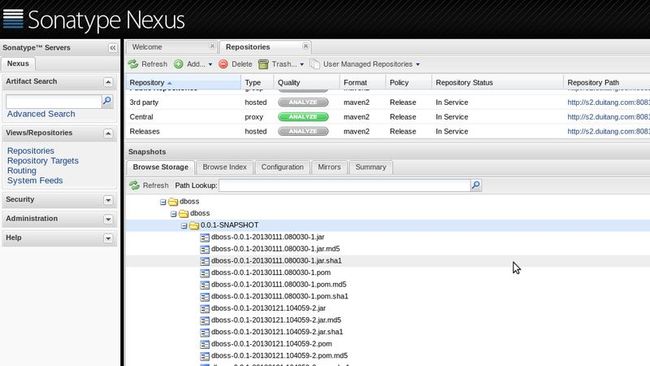Open the Configuration tab
This screenshot has width=650, height=366.
(282, 167)
